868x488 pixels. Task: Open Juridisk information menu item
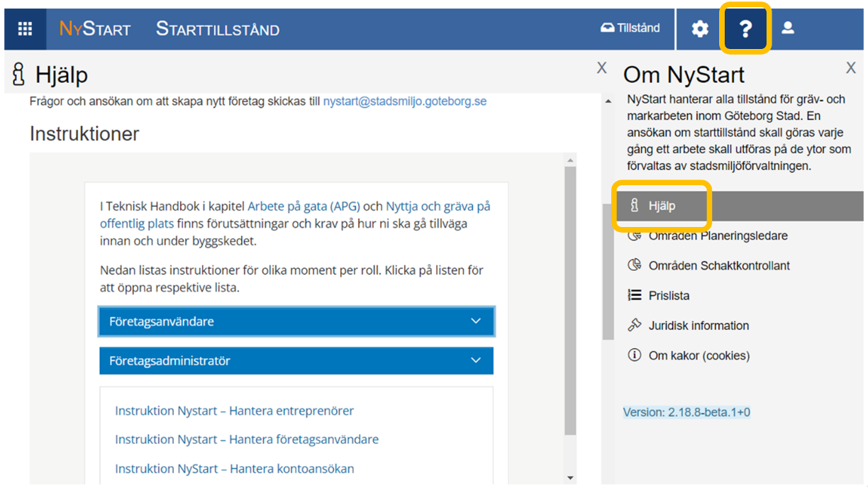[699, 326]
